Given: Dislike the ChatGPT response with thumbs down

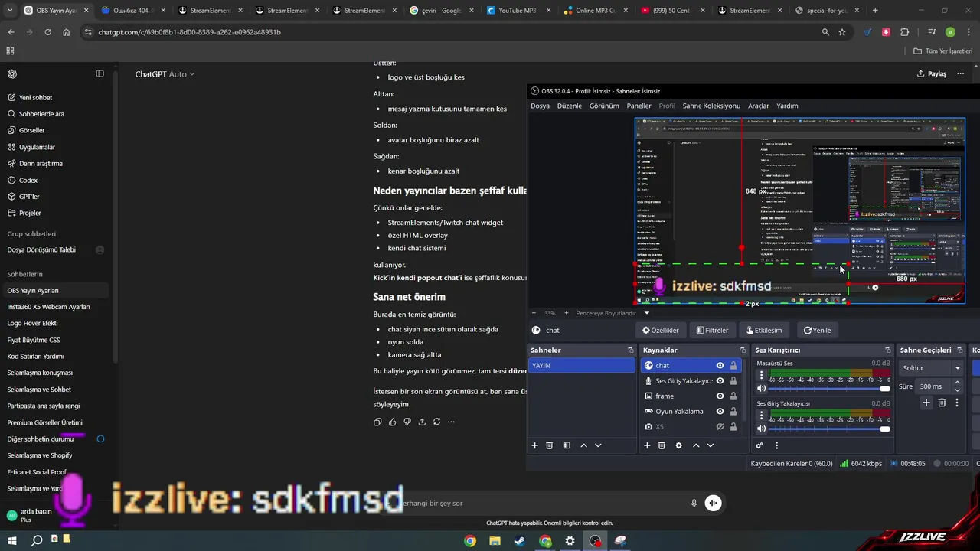Looking at the screenshot, I should click(x=407, y=422).
